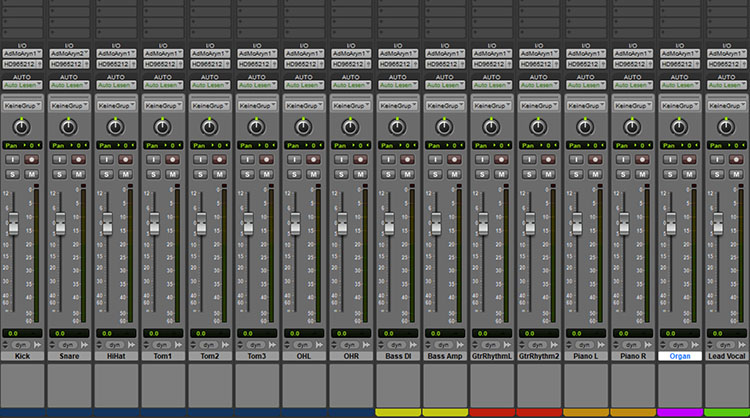
Task: Open the Bass Amp output window icon
Action: coord(460,345)
